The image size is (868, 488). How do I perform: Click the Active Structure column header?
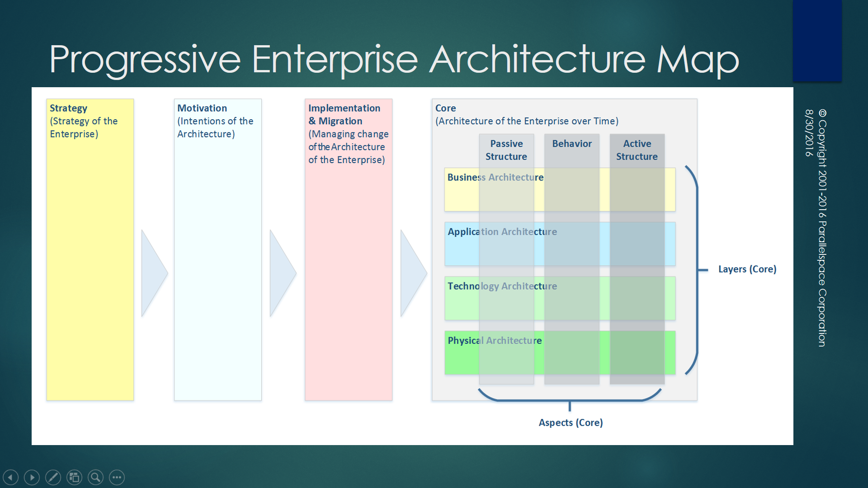(x=637, y=150)
